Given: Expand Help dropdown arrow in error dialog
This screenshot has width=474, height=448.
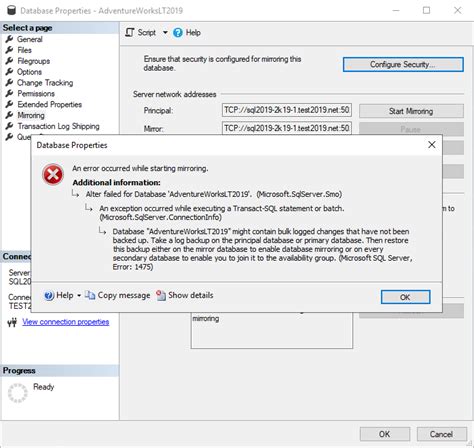Looking at the screenshot, I should click(x=79, y=296).
